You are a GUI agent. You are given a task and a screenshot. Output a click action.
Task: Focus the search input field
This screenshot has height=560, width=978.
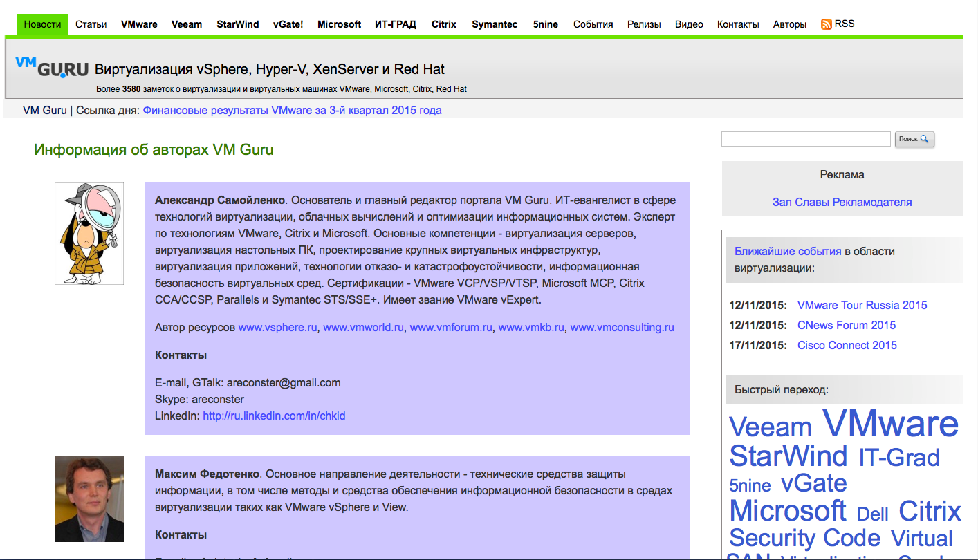tap(806, 139)
